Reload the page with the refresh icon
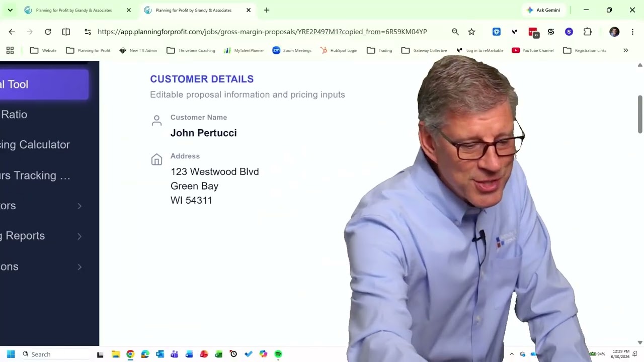Image resolution: width=644 pixels, height=362 pixels. 48,32
